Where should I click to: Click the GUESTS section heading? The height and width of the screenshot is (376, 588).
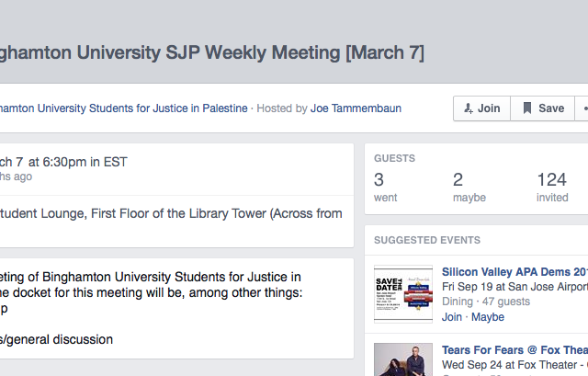pos(394,158)
